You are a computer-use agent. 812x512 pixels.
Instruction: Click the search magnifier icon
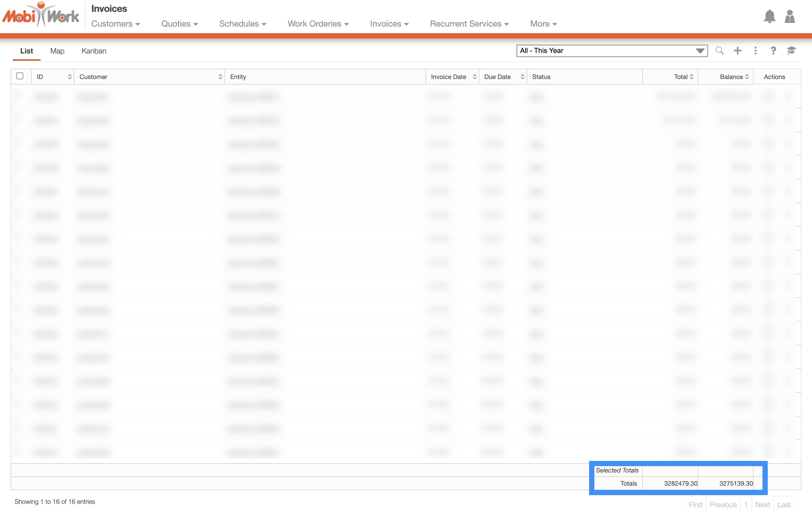coord(719,51)
